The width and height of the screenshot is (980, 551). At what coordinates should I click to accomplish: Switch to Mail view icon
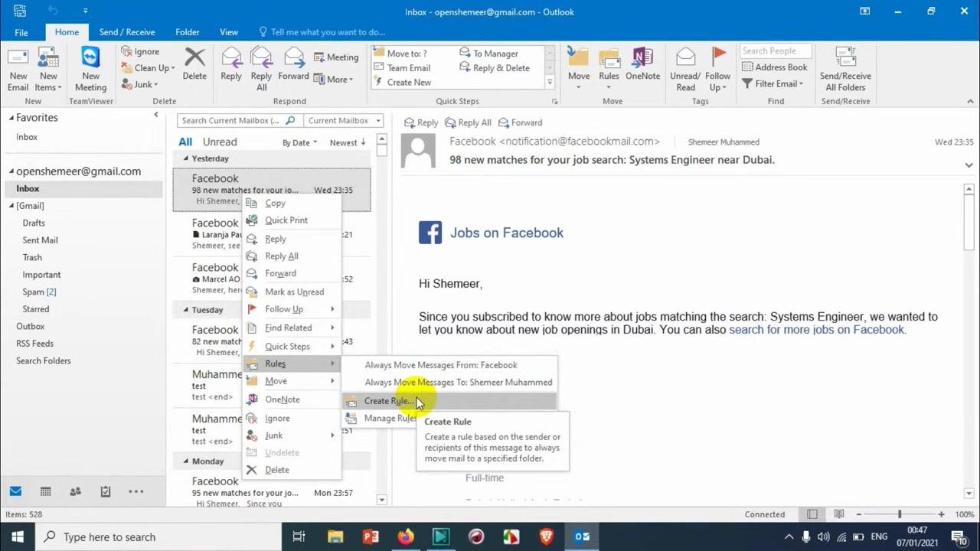(x=15, y=491)
